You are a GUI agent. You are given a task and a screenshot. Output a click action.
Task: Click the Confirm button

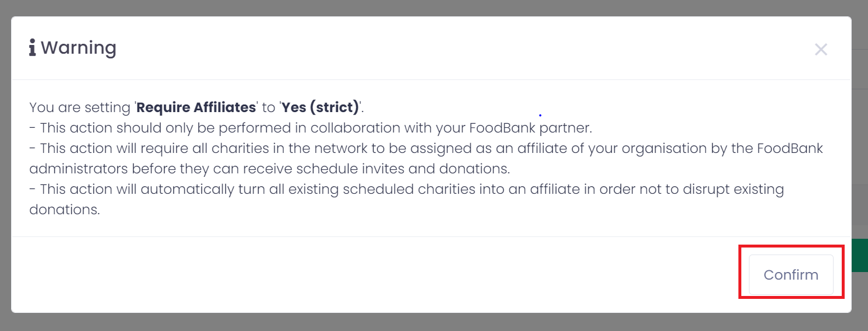[x=790, y=274]
